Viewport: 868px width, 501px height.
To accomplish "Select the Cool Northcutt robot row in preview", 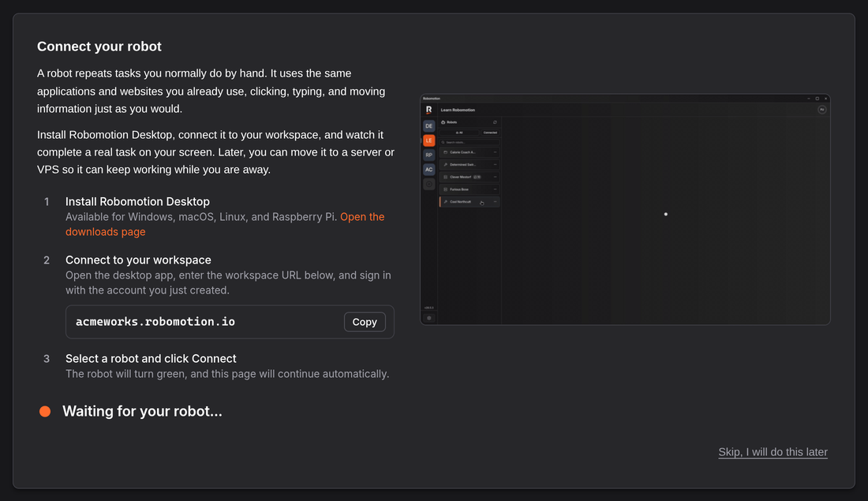I will (470, 201).
